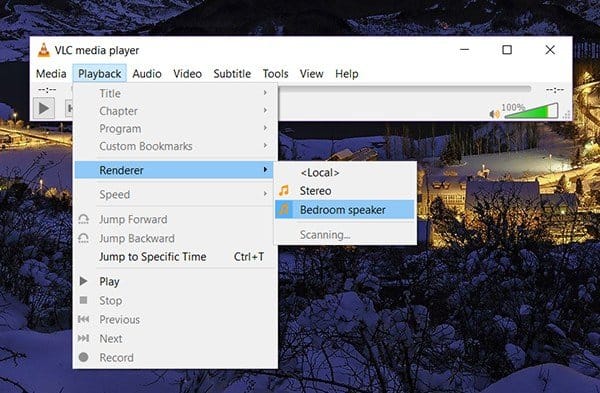Mute audio via the speaker icon
This screenshot has height=393, width=600.
[494, 114]
